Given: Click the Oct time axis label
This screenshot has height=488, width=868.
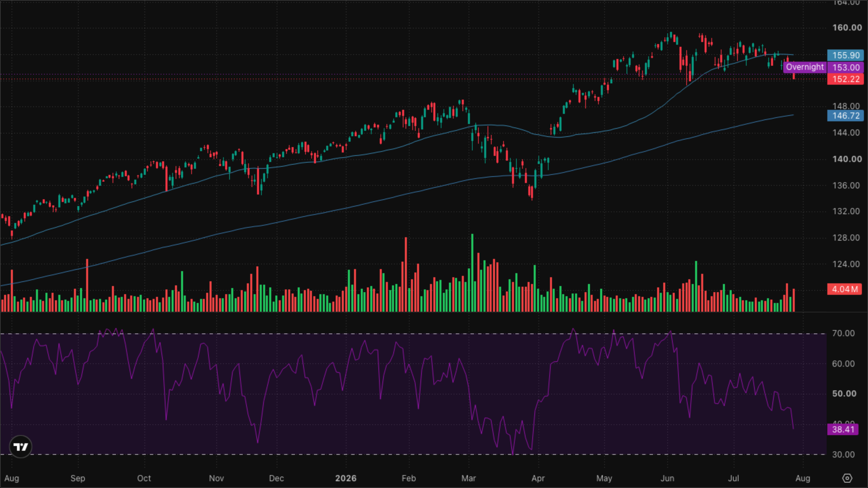Looking at the screenshot, I should coord(144,478).
